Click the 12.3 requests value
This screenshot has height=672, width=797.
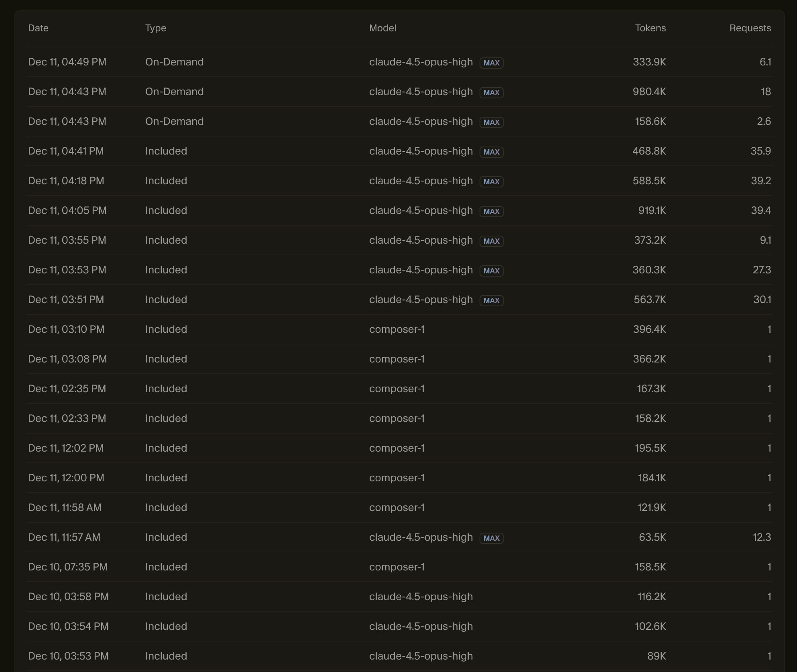click(761, 537)
